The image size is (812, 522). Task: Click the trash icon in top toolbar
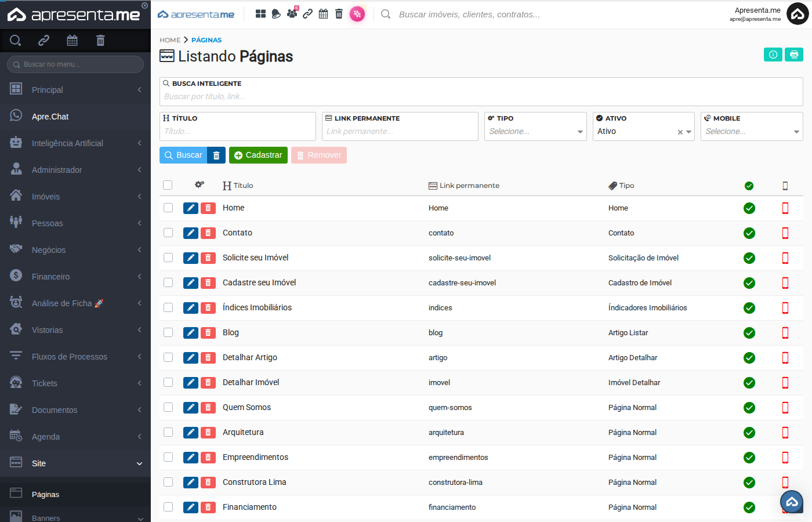(x=339, y=14)
